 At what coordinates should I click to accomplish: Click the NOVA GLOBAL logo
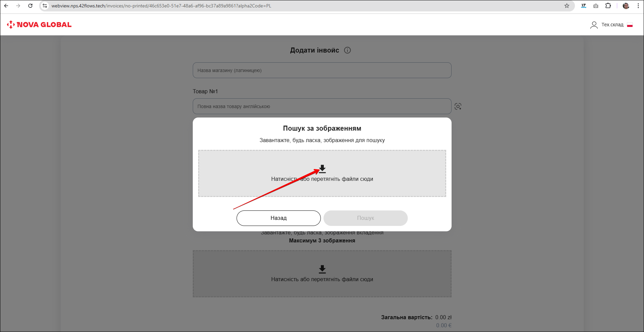point(39,25)
